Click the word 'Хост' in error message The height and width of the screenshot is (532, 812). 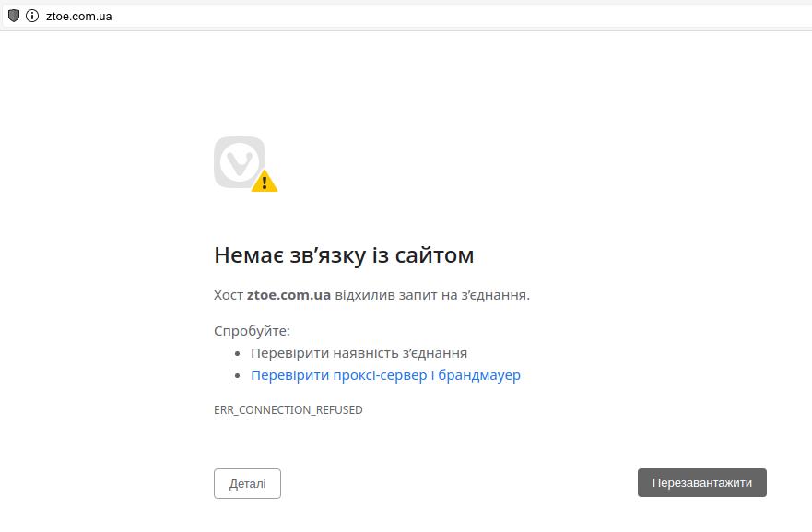point(228,295)
